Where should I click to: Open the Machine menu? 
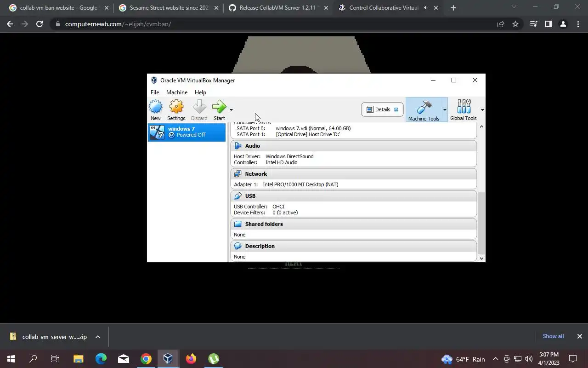177,92
